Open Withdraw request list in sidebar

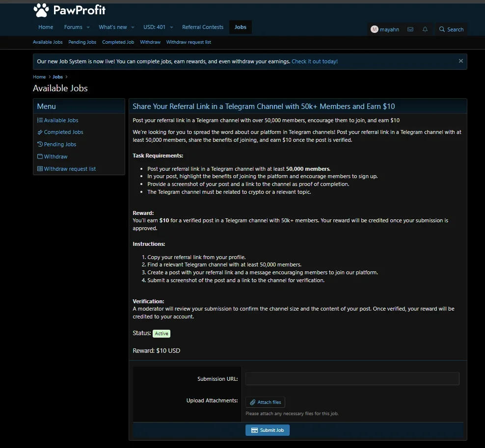click(x=70, y=169)
